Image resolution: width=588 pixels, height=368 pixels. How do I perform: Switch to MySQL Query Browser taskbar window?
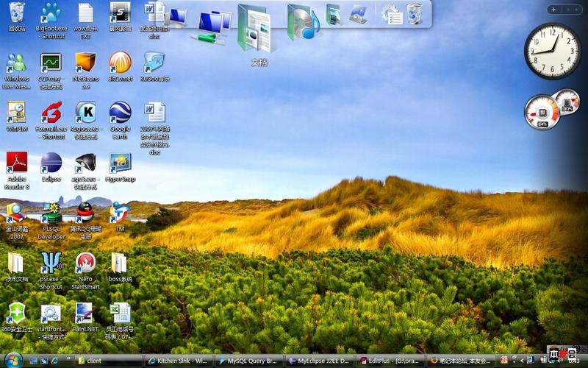250,361
